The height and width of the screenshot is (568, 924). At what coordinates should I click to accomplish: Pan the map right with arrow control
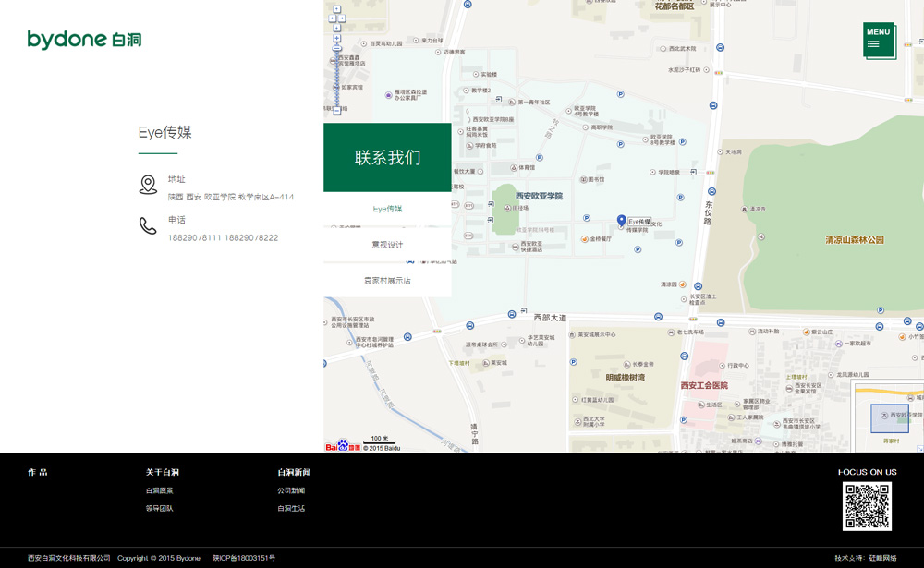[x=342, y=18]
